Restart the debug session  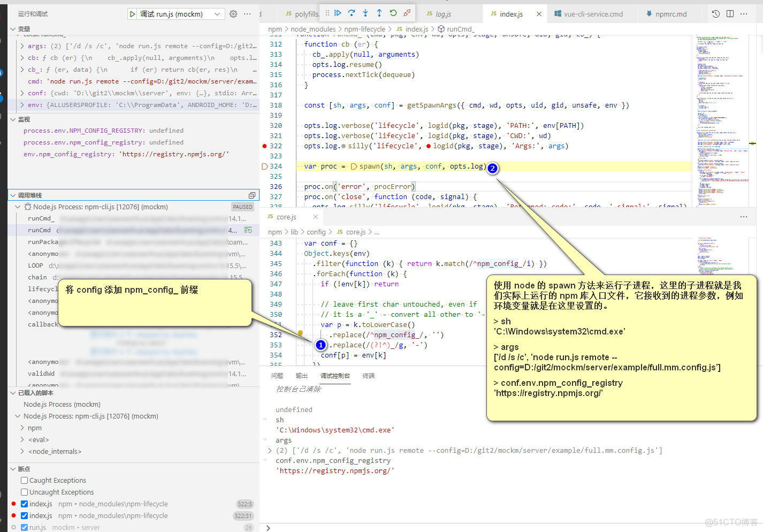coord(393,13)
